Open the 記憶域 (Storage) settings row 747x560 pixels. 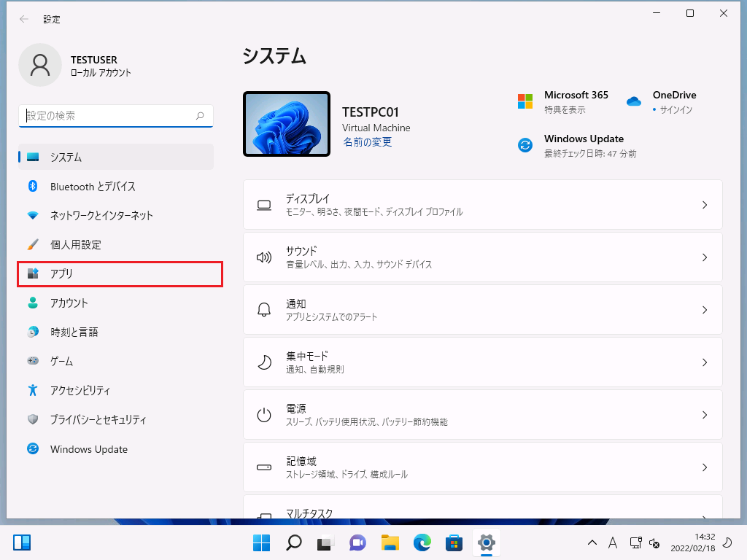tap(482, 467)
